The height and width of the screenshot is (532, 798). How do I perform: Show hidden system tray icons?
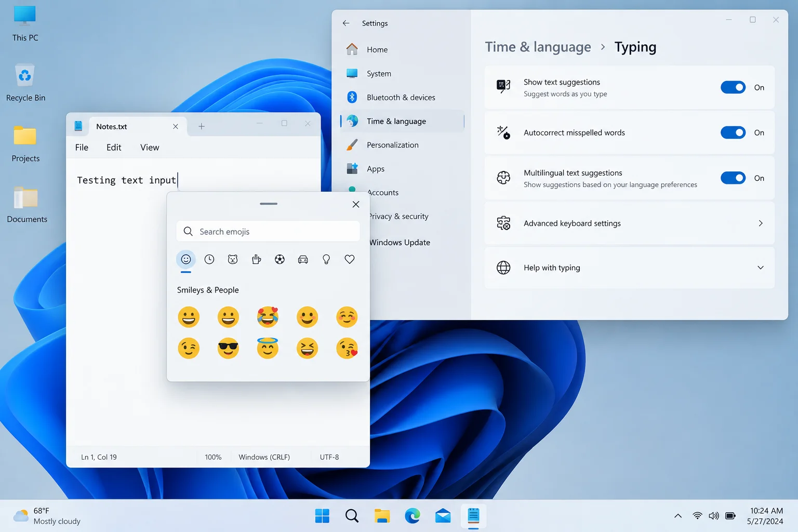[x=678, y=516]
